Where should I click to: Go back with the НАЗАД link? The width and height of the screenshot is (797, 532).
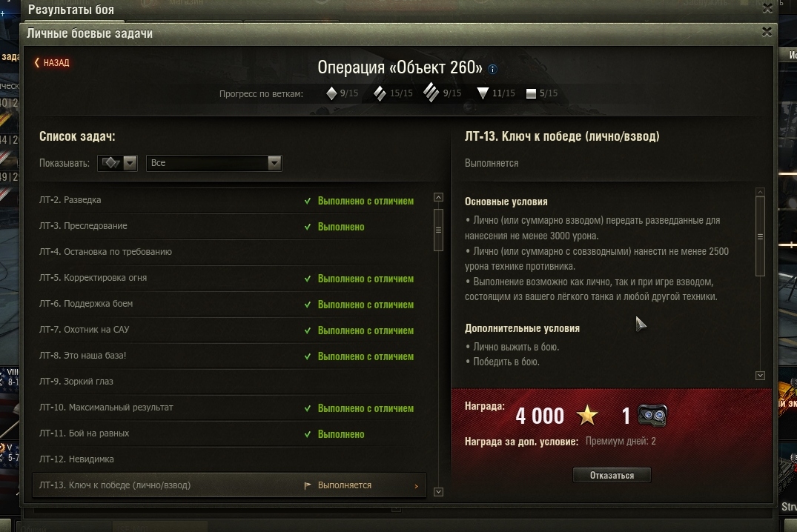[x=52, y=63]
